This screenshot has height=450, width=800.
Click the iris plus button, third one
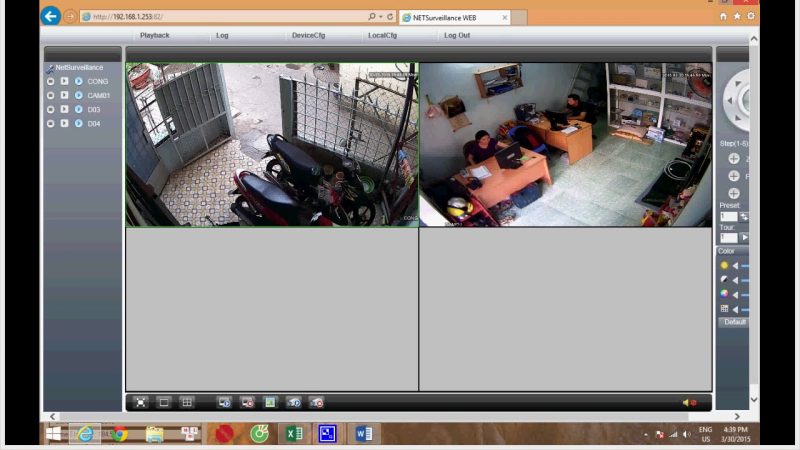coord(734,193)
